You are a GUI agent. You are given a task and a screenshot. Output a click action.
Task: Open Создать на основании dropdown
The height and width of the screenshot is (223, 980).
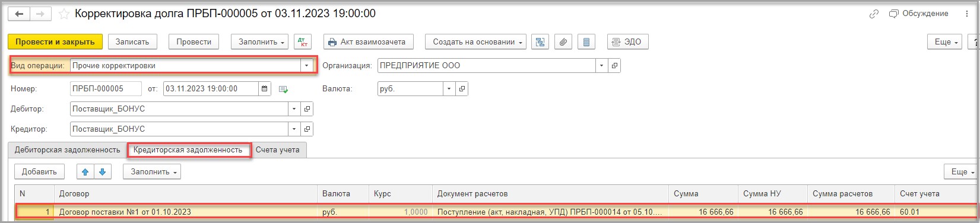point(475,42)
